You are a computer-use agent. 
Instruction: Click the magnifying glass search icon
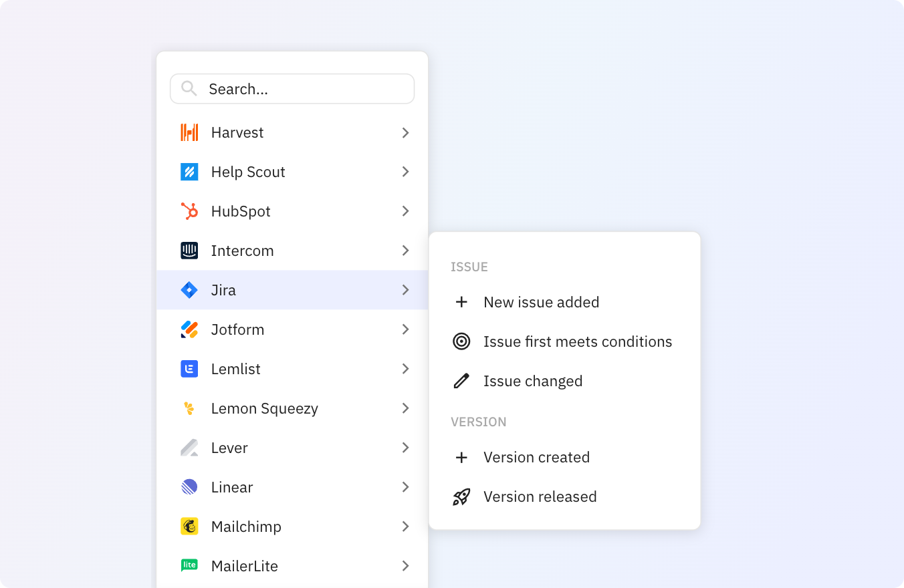[x=189, y=88]
